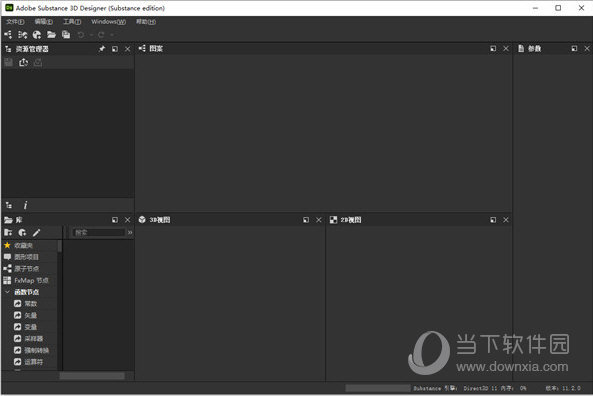Collapse the 函数节点 tree category
This screenshot has width=593, height=396.
tap(7, 292)
